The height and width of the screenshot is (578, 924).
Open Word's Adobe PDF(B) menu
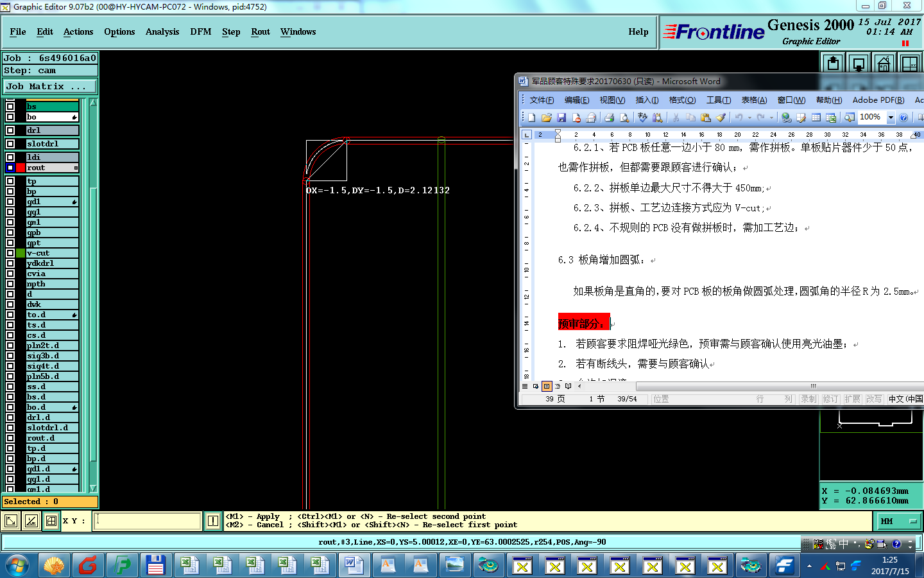(878, 100)
